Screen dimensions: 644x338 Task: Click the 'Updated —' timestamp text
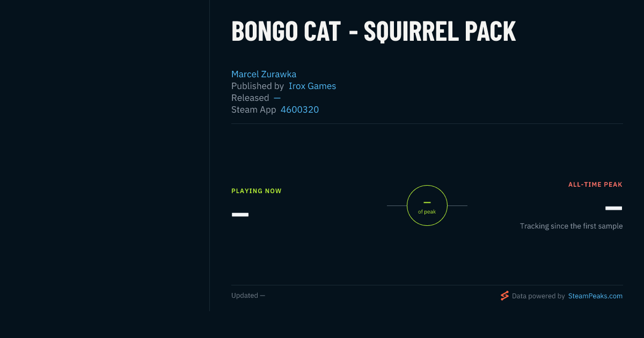(248, 296)
